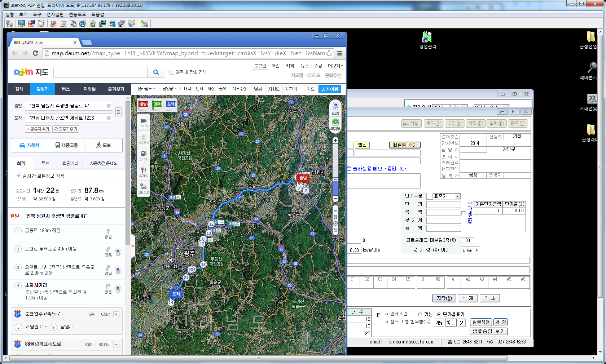Screen dimensions: 606x364
Task: Set departure with the red 출발 flag tool
Action: pyautogui.click(x=144, y=105)
